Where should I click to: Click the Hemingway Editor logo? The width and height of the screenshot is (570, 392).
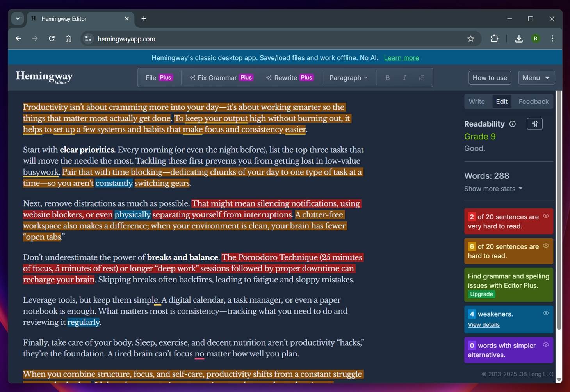pyautogui.click(x=45, y=77)
